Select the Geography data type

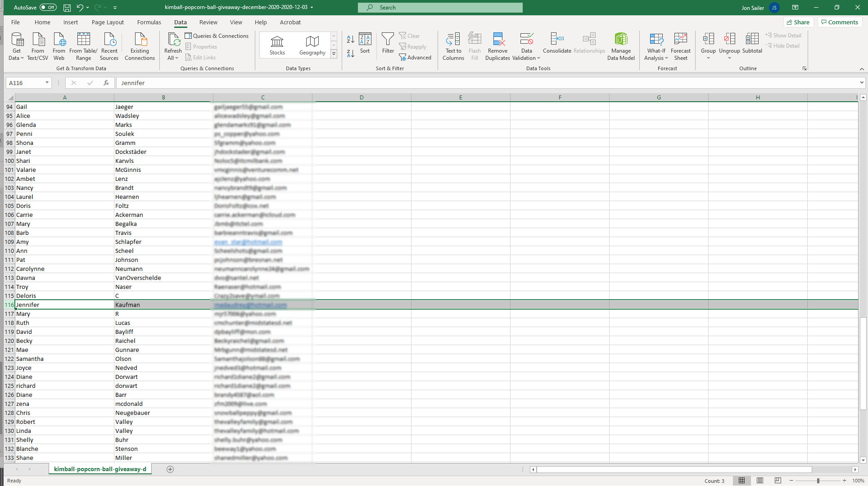(x=312, y=45)
